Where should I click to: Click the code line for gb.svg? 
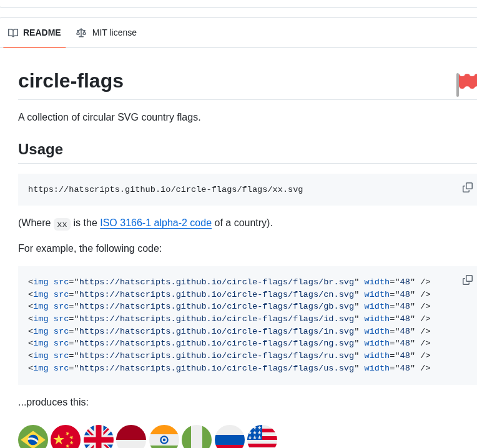tap(229, 306)
